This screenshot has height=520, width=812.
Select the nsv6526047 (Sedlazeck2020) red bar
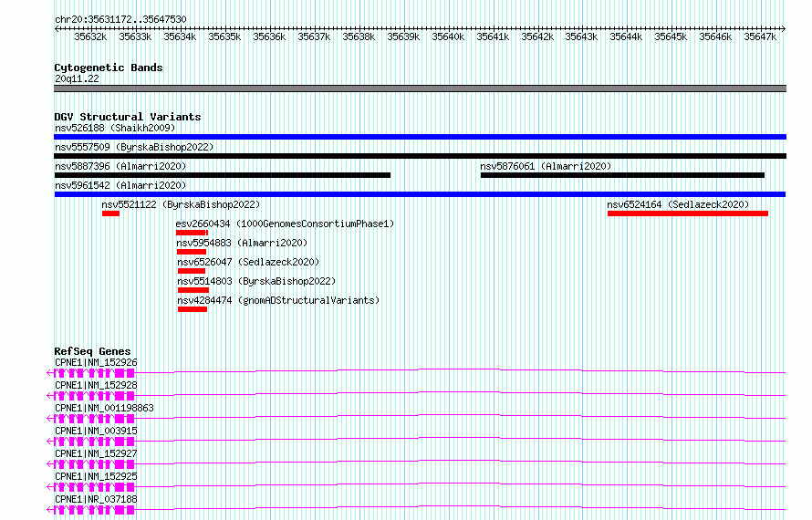click(x=192, y=271)
